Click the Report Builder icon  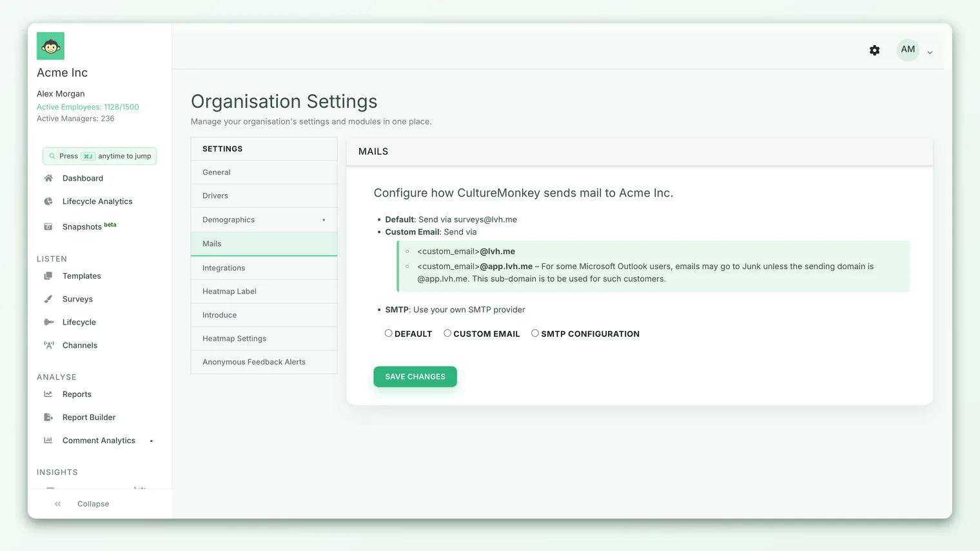48,417
